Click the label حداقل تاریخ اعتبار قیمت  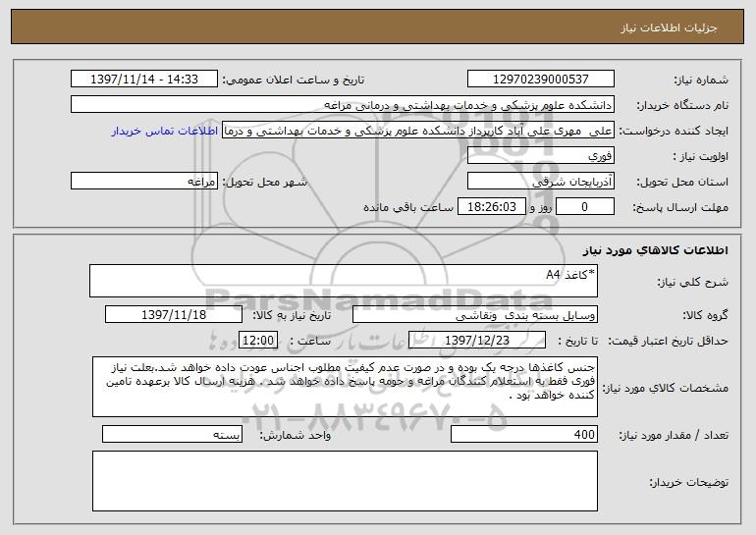(668, 341)
